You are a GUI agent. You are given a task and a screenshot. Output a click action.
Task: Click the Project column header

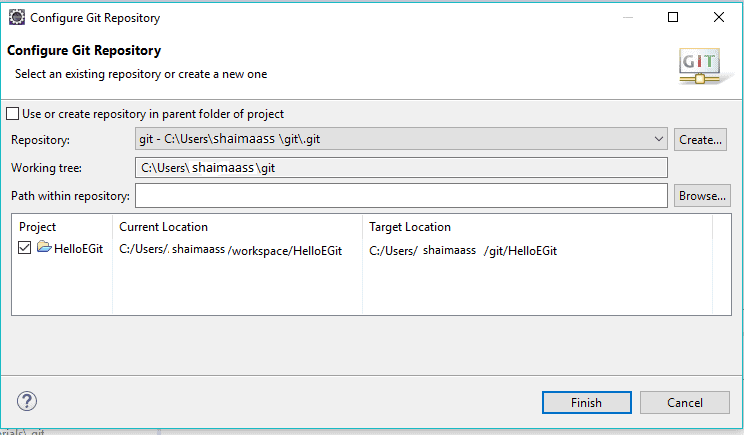click(38, 227)
